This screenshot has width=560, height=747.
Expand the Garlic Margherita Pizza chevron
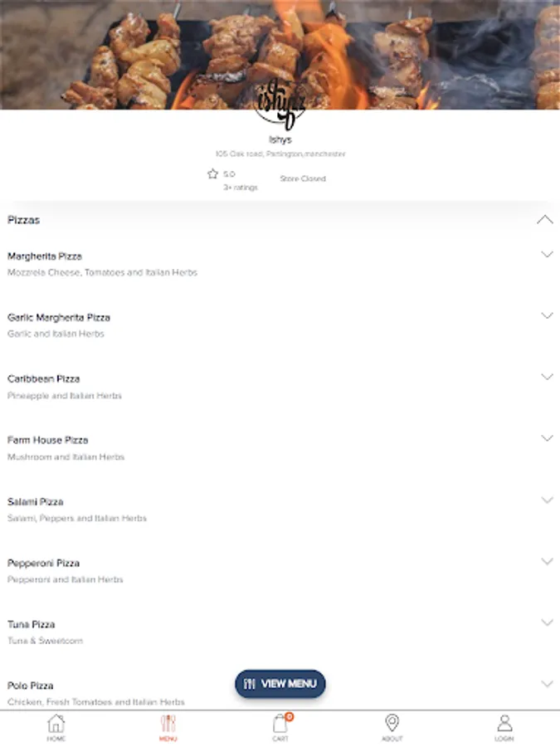tap(548, 315)
